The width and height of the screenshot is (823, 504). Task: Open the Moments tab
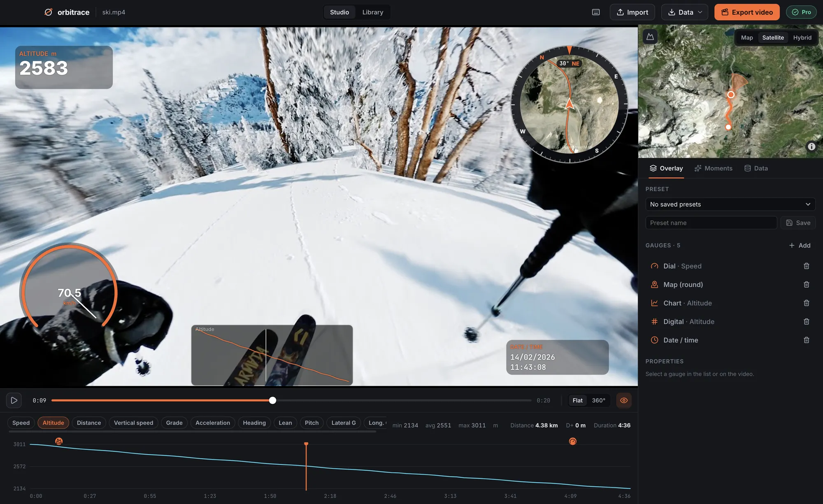click(714, 168)
